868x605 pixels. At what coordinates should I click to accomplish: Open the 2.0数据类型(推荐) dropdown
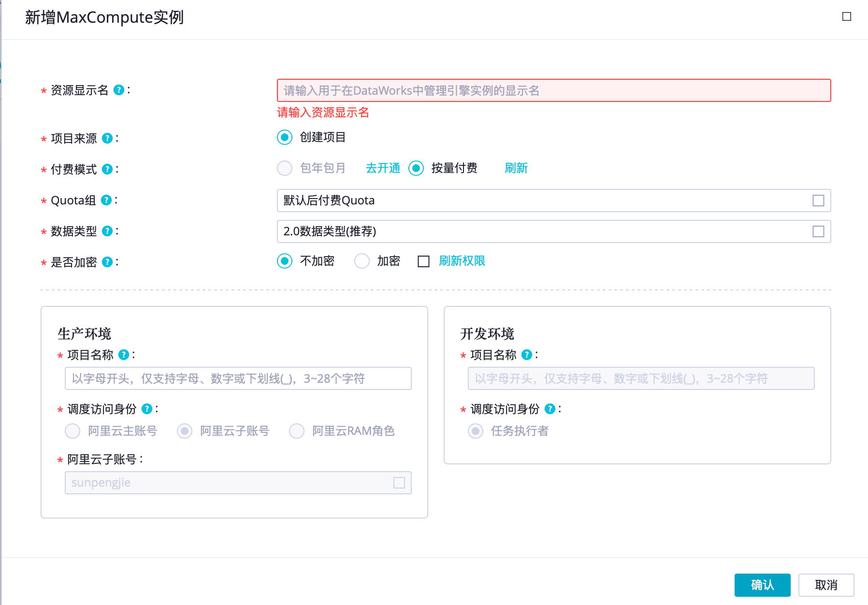(554, 231)
